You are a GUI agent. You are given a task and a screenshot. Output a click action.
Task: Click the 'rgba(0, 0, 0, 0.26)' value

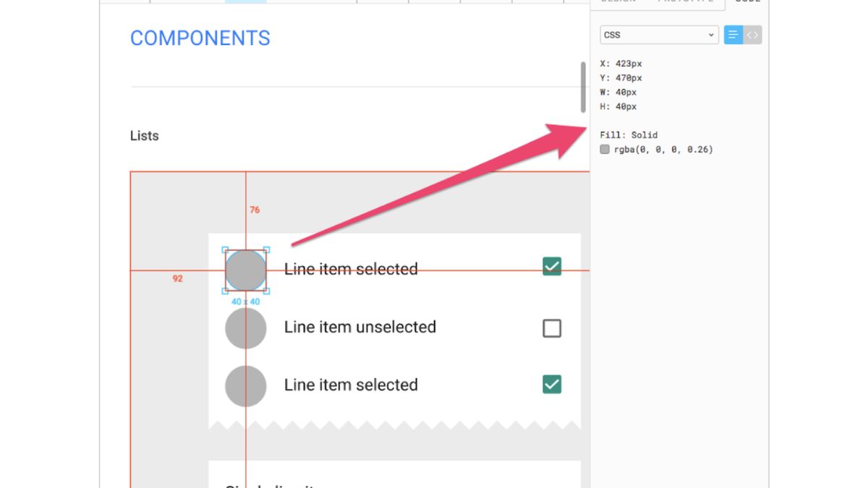pyautogui.click(x=663, y=150)
